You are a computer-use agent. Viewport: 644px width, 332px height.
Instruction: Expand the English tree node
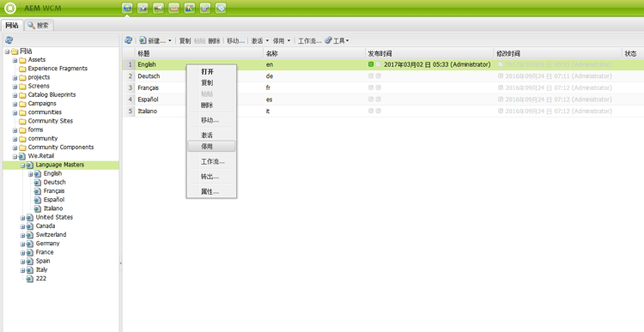click(x=30, y=174)
